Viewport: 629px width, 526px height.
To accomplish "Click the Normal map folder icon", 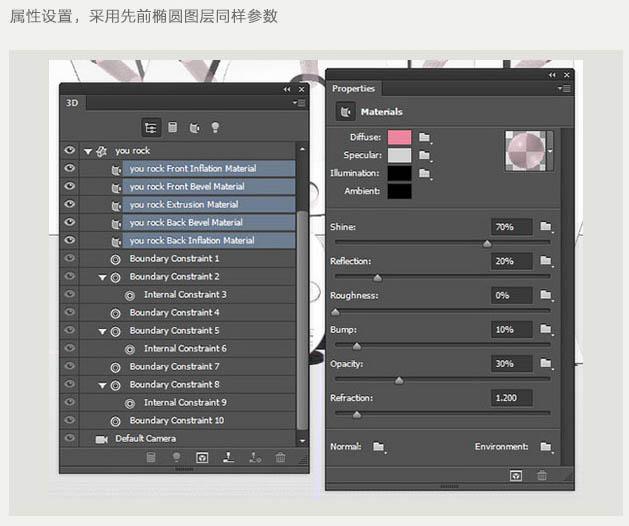I will (x=379, y=447).
